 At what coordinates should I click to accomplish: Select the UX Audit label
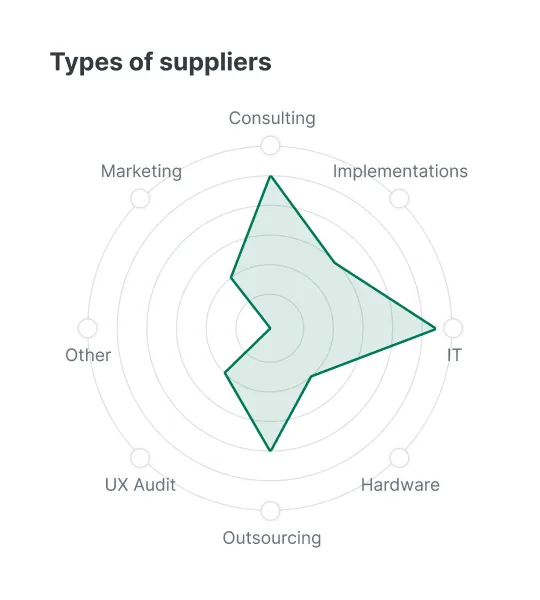coord(140,485)
